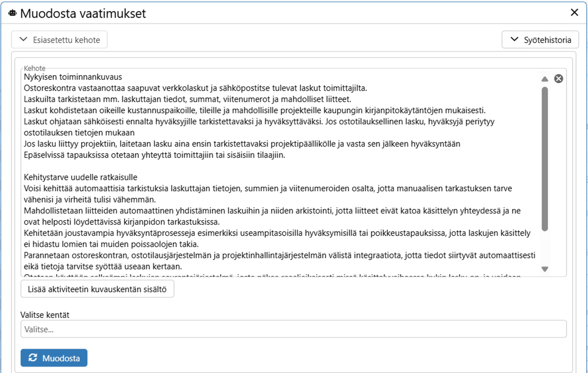Close the Muodosta vaatimukset dialog
Viewport: 588px width, 373px height.
click(574, 12)
